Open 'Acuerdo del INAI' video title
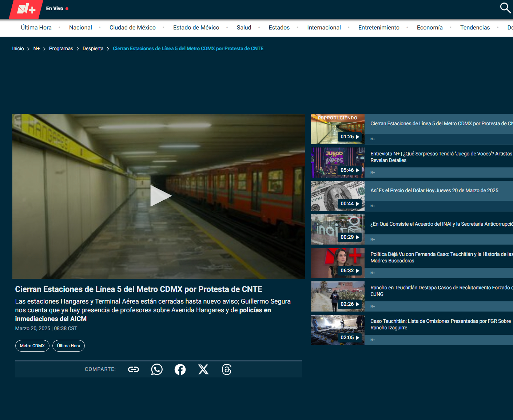 [441, 224]
